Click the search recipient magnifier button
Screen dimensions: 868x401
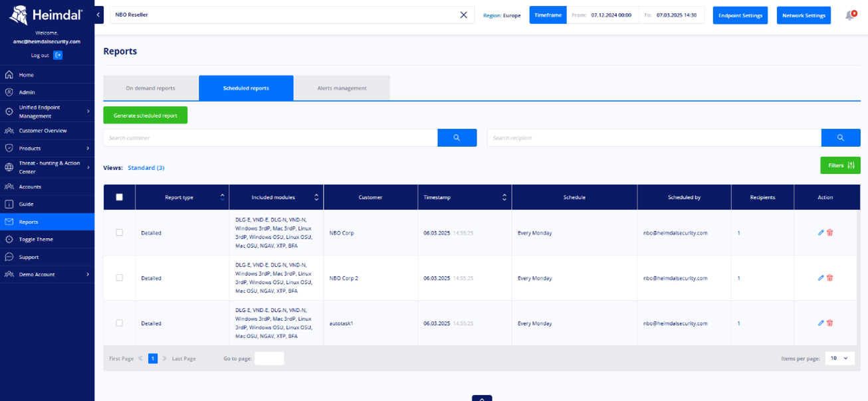[840, 137]
